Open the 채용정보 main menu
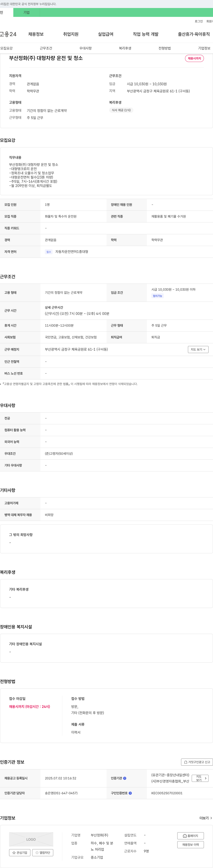213x868 pixels. [x=36, y=34]
